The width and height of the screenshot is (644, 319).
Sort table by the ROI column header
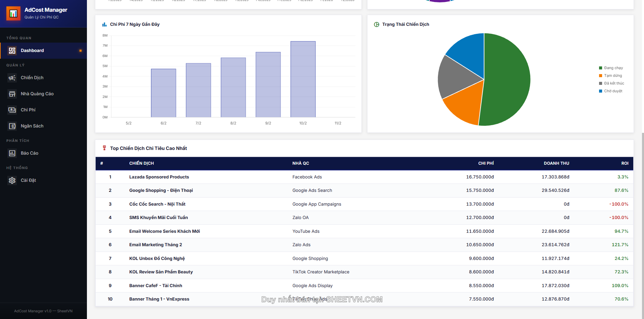click(625, 163)
